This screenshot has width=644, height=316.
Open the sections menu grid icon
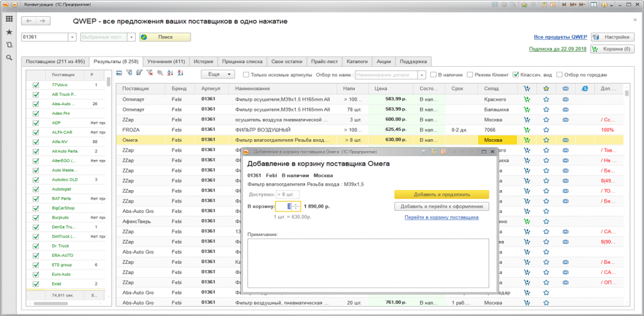[x=9, y=19]
